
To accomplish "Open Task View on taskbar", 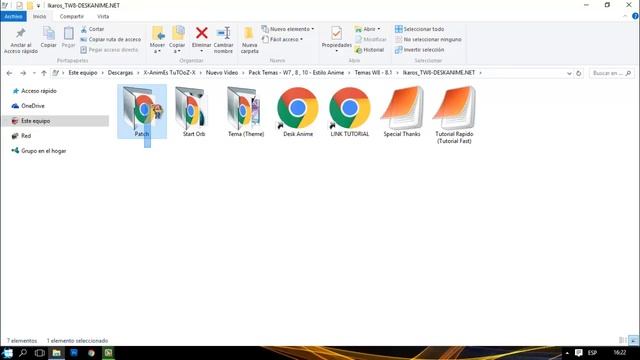I will 40,353.
